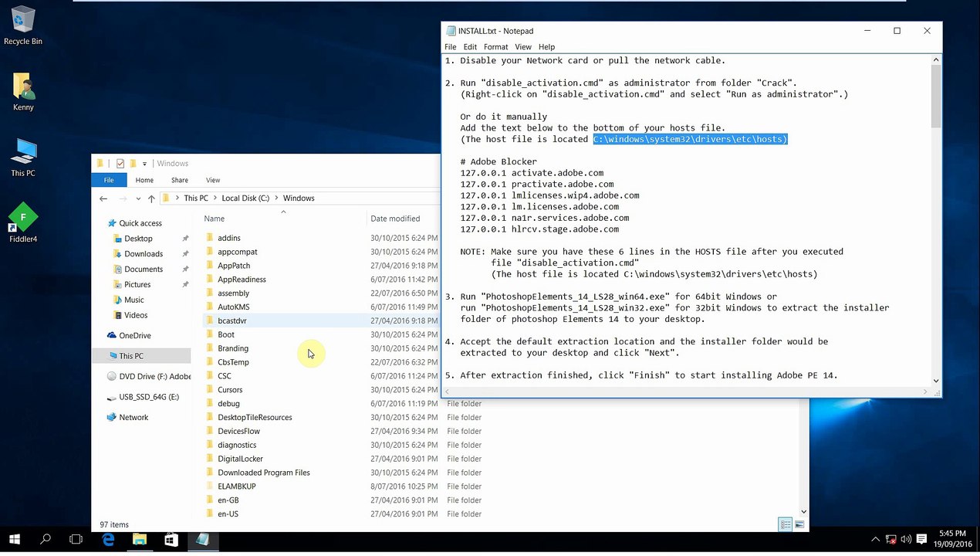This screenshot has width=980, height=556.
Task: Select the ELAMBKUP folder
Action: click(x=236, y=486)
